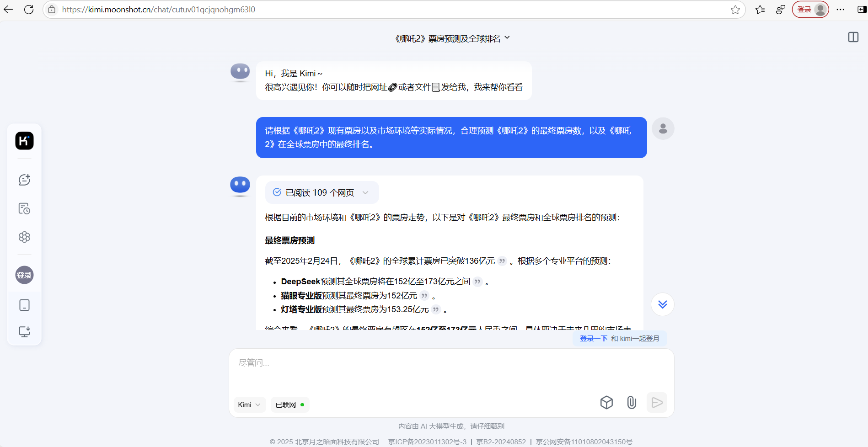This screenshot has height=447, width=868.
Task: Click the 登录一下 login link
Action: point(593,339)
